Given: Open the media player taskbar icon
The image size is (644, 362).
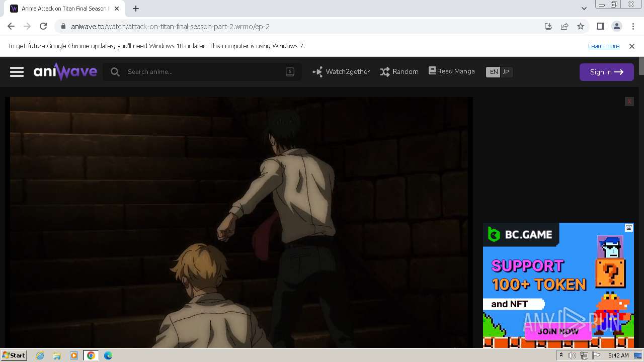Looking at the screenshot, I should click(74, 355).
